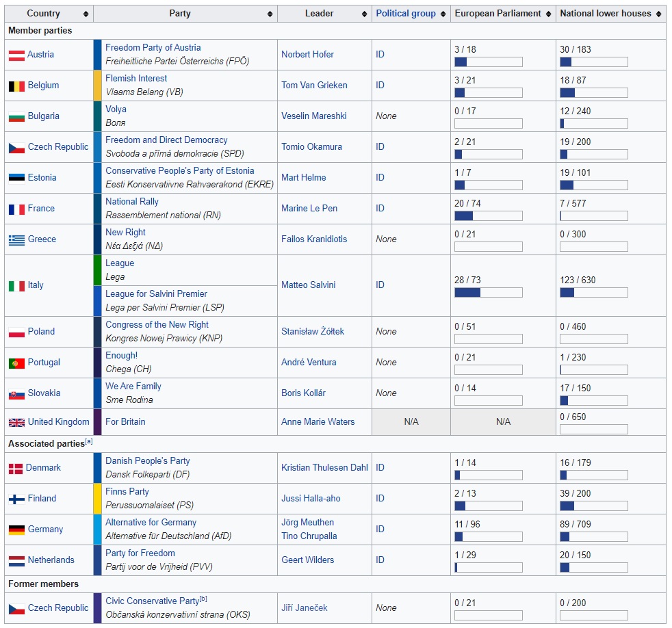Click the Finns Party yellow color cell
This screenshot has height=628, width=672.
tap(98, 499)
